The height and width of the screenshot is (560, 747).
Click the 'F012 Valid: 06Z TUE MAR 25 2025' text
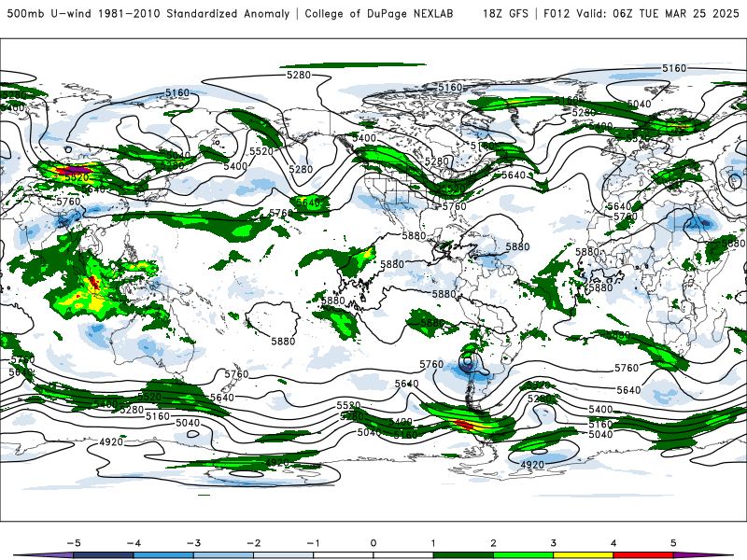pyautogui.click(x=641, y=13)
